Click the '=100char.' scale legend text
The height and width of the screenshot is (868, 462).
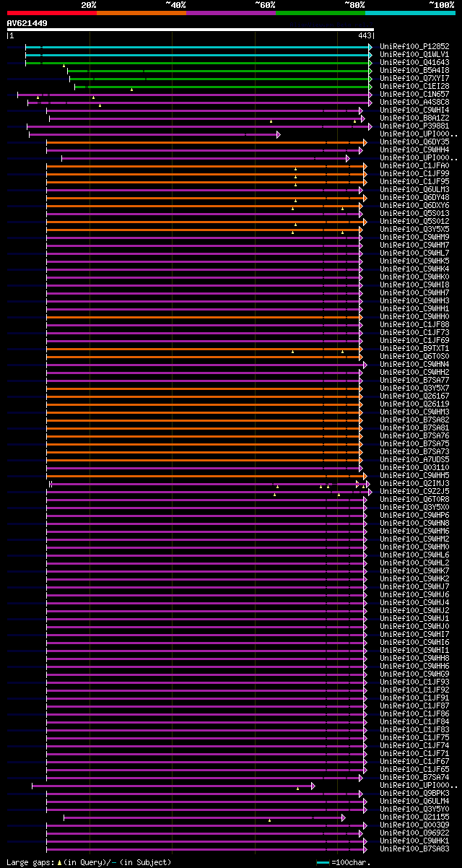click(351, 862)
